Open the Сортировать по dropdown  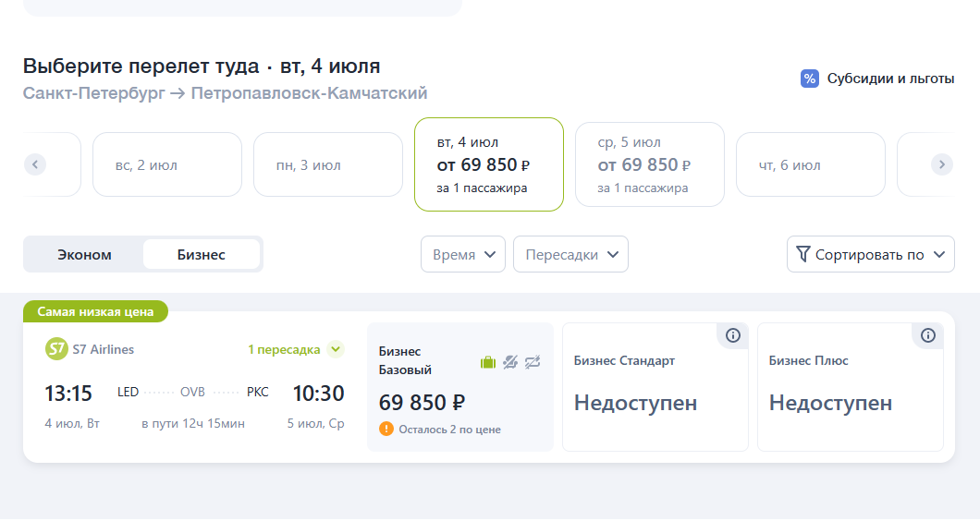point(871,254)
